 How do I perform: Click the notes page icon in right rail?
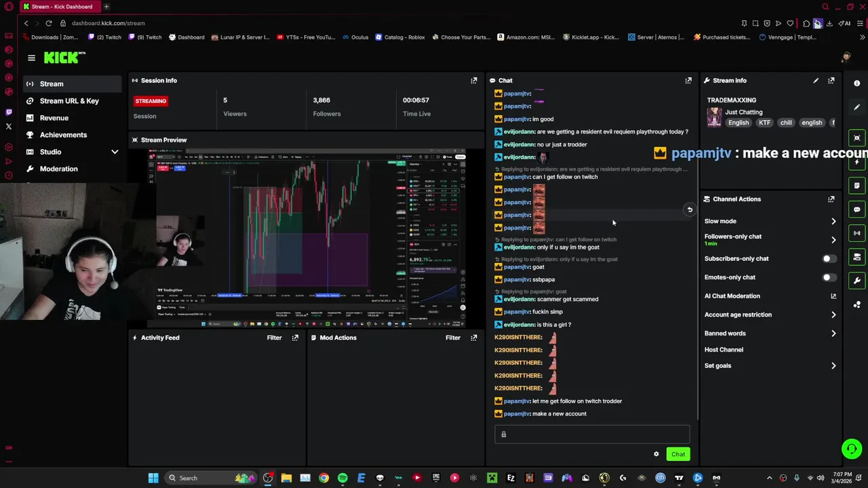tap(857, 185)
